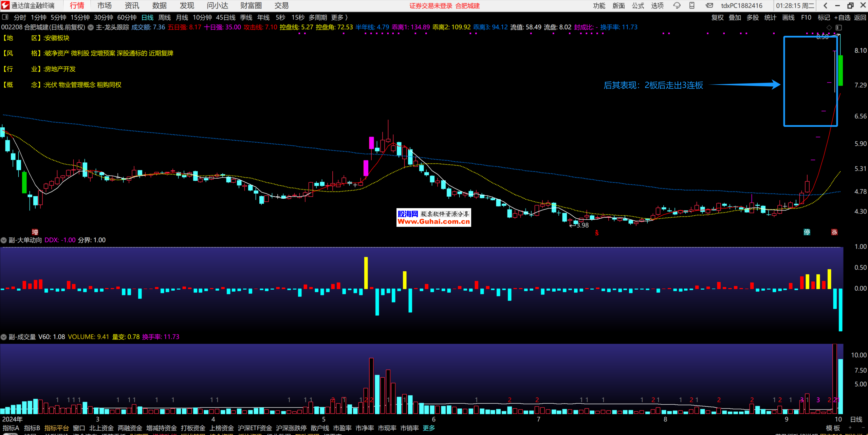The width and height of the screenshot is (868, 435).
Task: Expand the 副-成交量 indicator menu
Action: click(4, 337)
